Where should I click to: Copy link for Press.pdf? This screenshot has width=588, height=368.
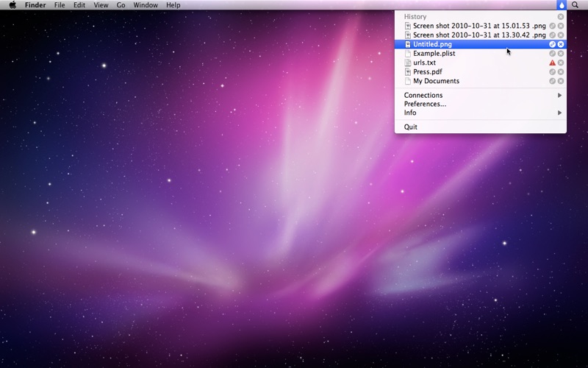click(553, 72)
